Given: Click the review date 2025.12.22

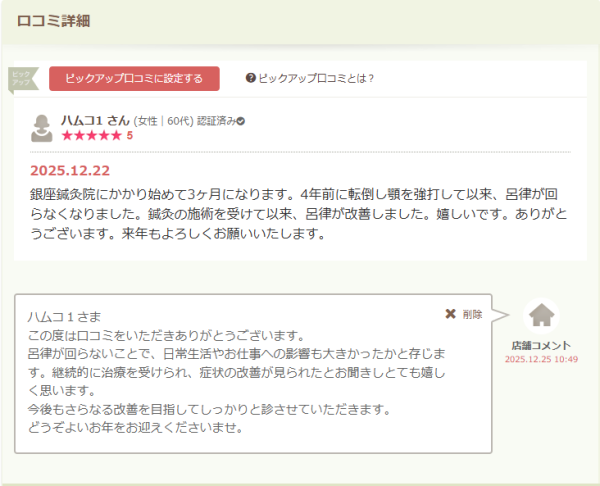Looking at the screenshot, I should pyautogui.click(x=70, y=170).
